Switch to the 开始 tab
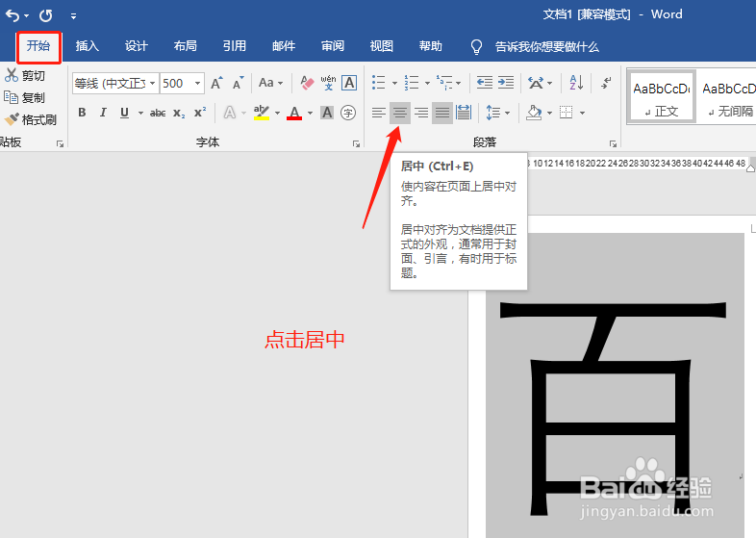The height and width of the screenshot is (538, 756). coord(38,46)
